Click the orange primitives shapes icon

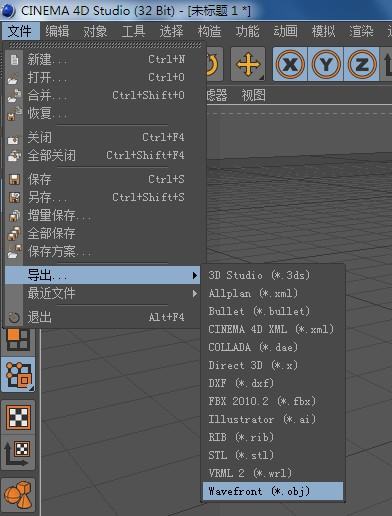(18, 495)
